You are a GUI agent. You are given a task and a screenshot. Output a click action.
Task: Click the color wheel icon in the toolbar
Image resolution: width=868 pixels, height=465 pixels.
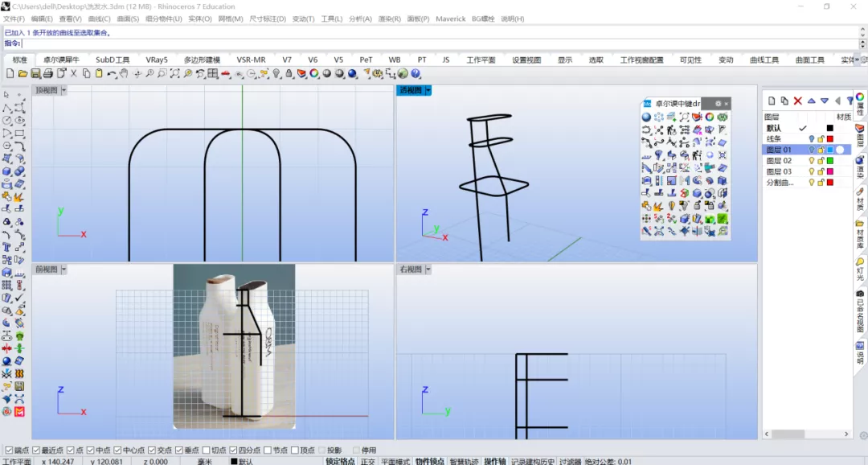[314, 73]
